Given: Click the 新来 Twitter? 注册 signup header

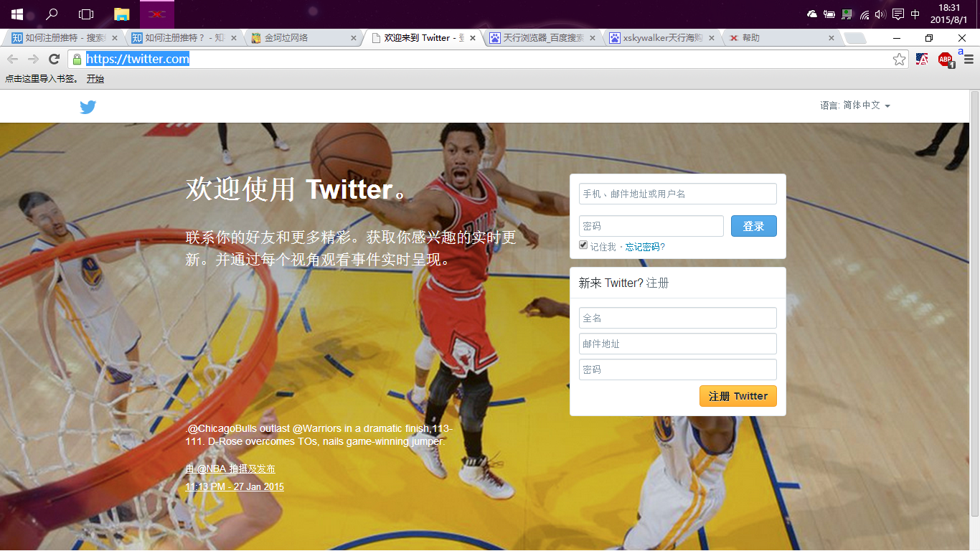Looking at the screenshot, I should click(x=623, y=283).
